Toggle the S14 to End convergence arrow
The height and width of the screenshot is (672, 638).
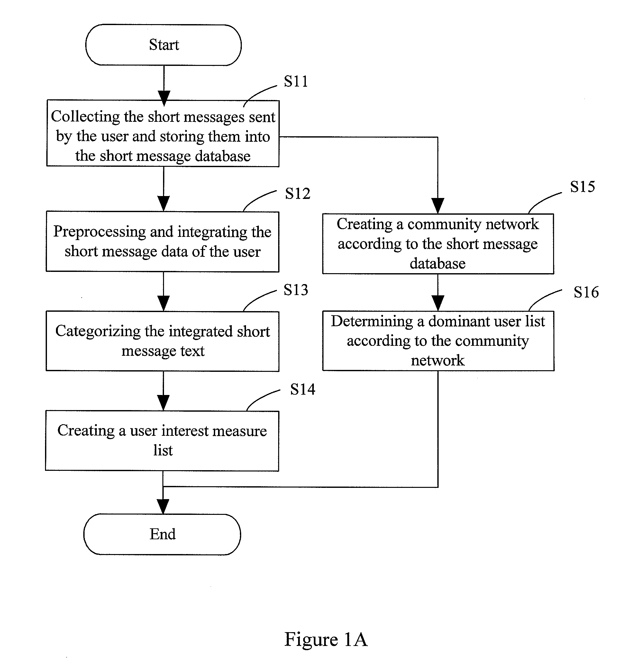click(x=159, y=486)
